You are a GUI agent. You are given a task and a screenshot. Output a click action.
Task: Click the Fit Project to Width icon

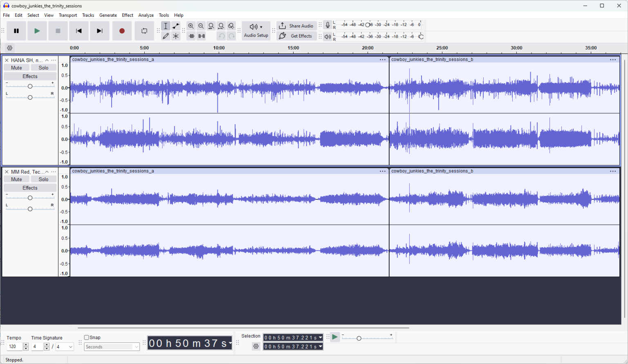(x=221, y=26)
